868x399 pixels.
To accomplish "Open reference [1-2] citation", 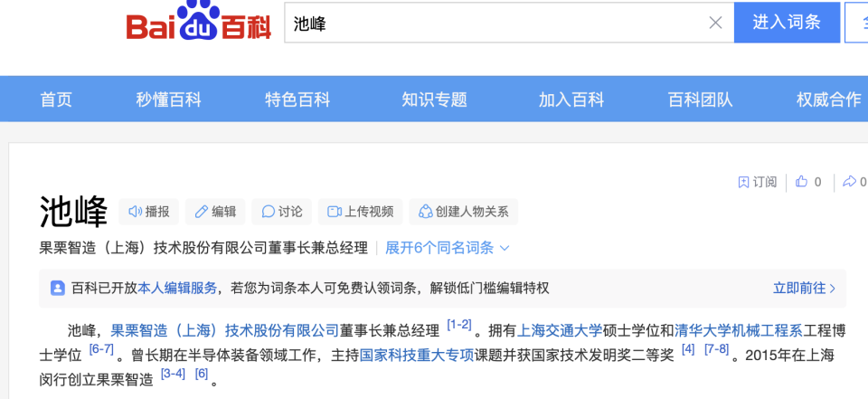I will pyautogui.click(x=459, y=326).
